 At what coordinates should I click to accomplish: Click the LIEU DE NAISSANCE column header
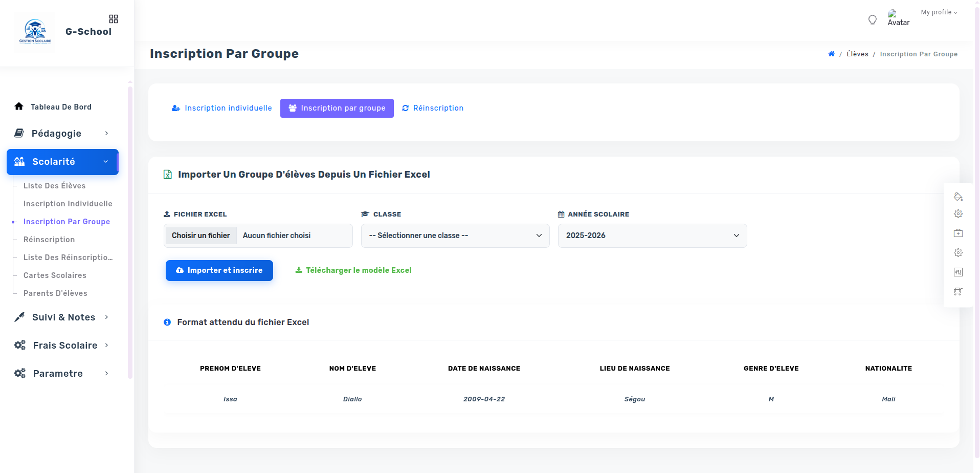pos(635,369)
